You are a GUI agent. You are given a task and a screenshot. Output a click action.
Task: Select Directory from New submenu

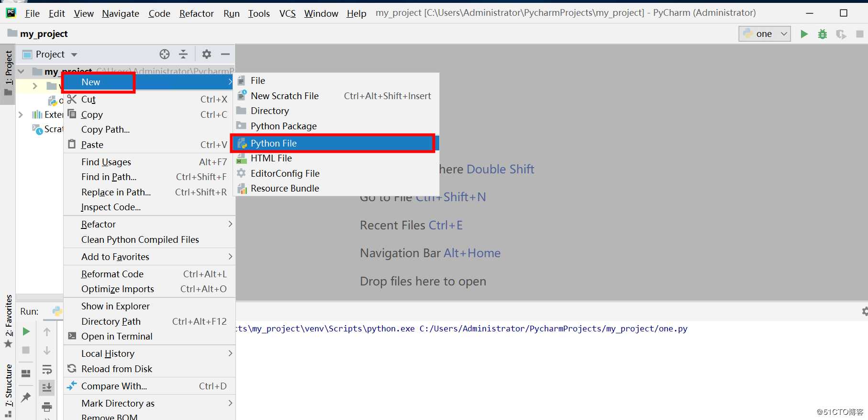(336, 111)
